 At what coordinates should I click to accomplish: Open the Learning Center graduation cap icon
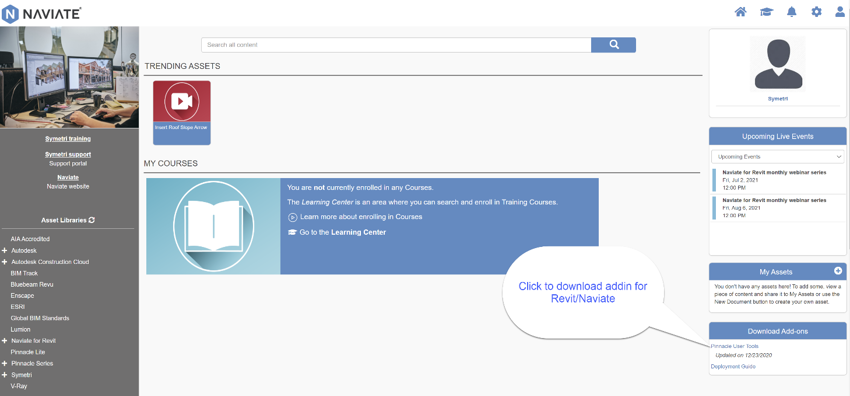766,11
